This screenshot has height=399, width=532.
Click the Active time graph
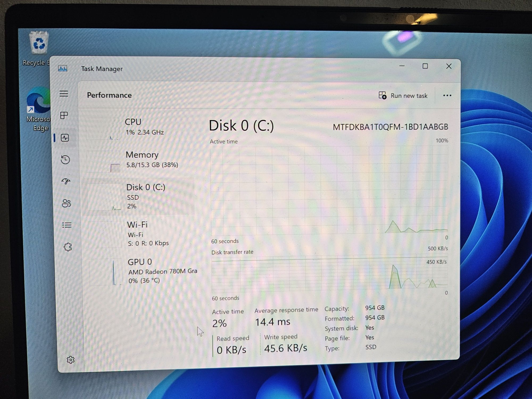tap(329, 190)
